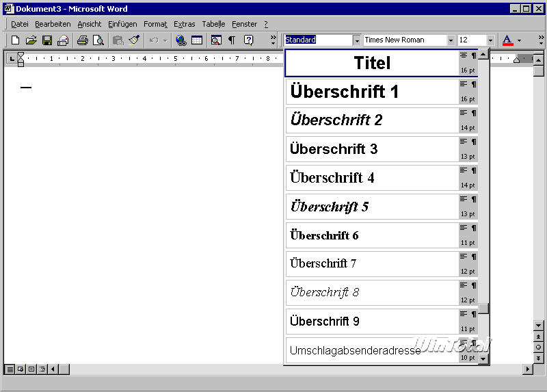Screen dimensions: 547x392
Task: Open the Einfügen menu
Action: (x=122, y=24)
